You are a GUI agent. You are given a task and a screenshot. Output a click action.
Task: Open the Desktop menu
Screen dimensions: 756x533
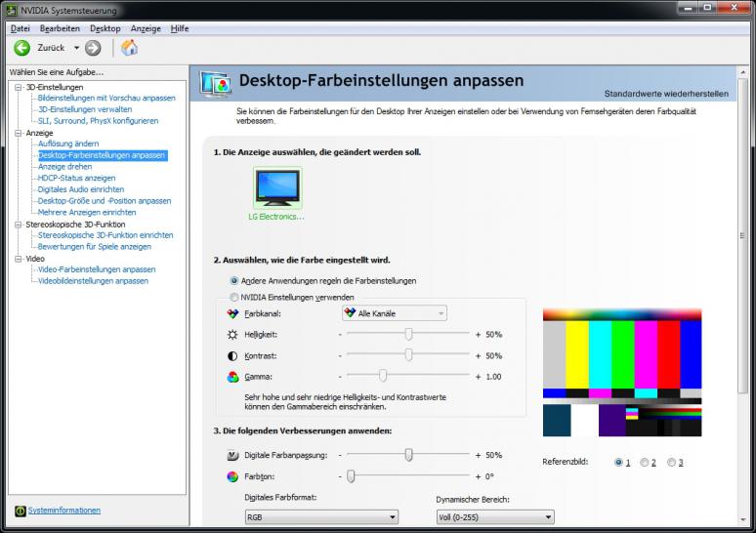tap(105, 28)
